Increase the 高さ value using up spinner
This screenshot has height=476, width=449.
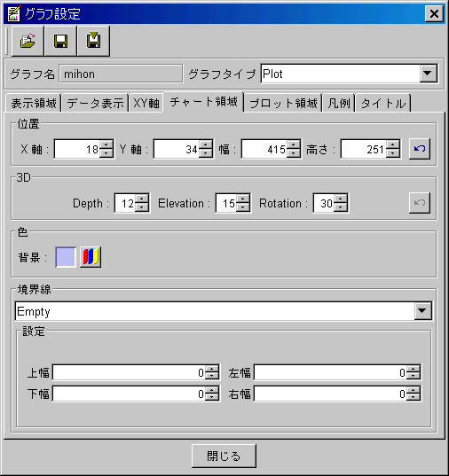tap(393, 144)
